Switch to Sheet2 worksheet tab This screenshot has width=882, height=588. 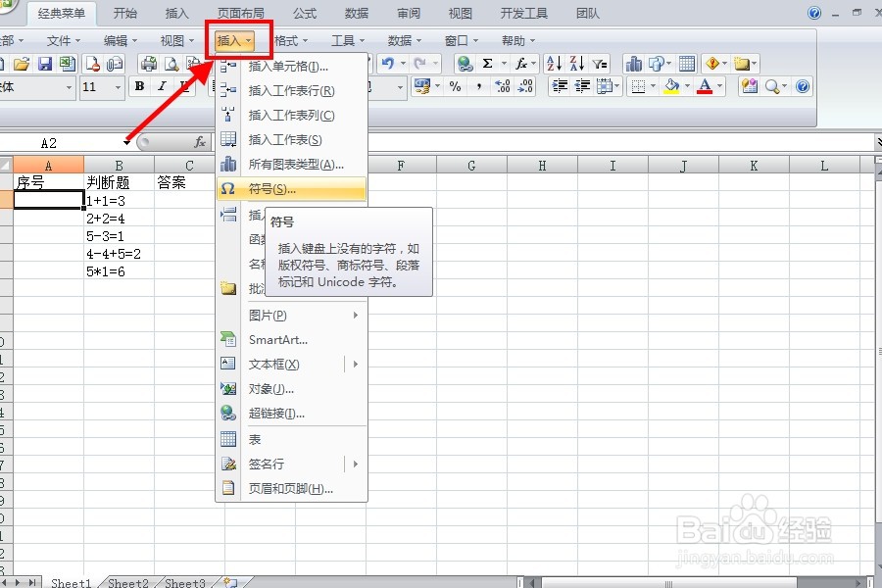point(128,583)
